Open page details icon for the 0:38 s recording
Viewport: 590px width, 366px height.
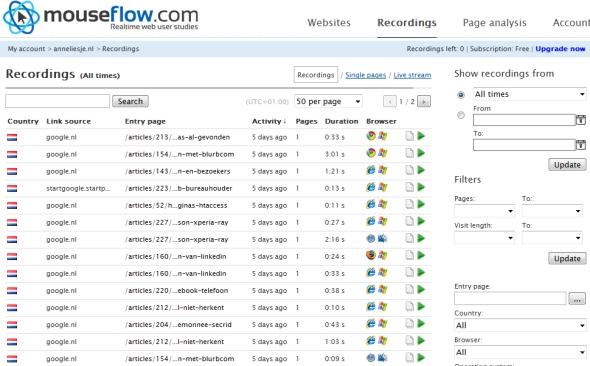[x=409, y=290]
